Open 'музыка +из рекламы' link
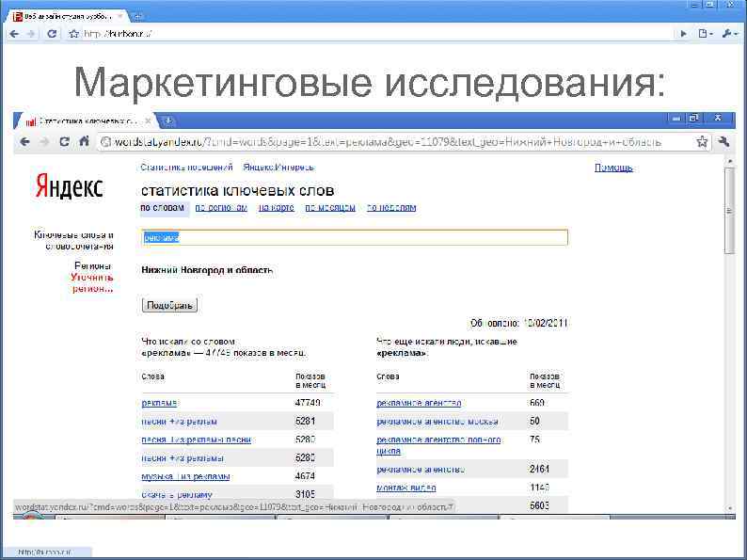Viewport: 747px width, 560px height. point(185,476)
